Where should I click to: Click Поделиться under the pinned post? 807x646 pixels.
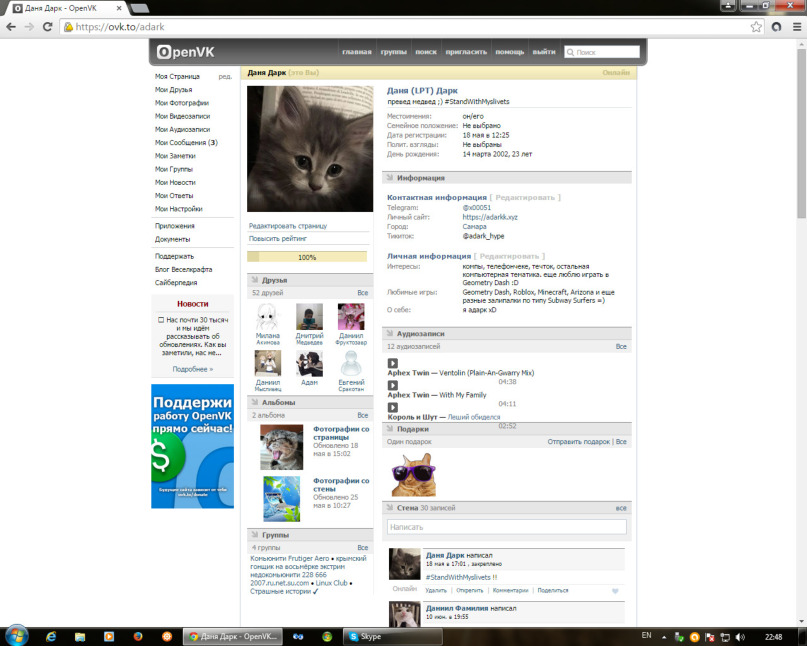click(553, 590)
